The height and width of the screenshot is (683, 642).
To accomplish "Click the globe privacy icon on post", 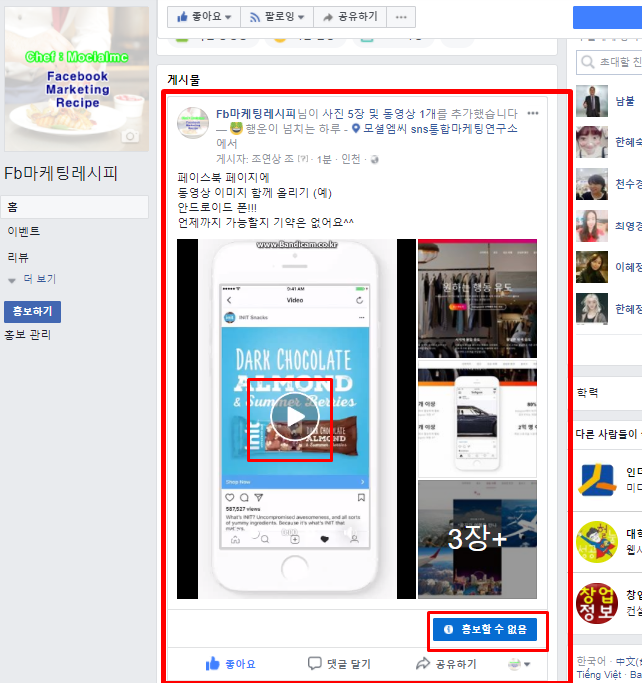I will tap(375, 160).
